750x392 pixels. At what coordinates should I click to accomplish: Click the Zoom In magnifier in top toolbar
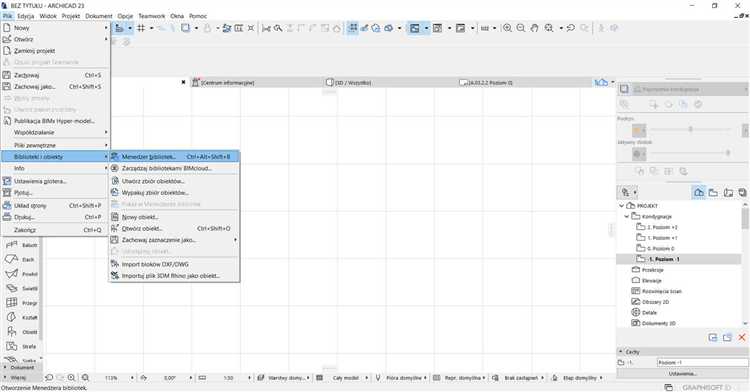tap(507, 28)
